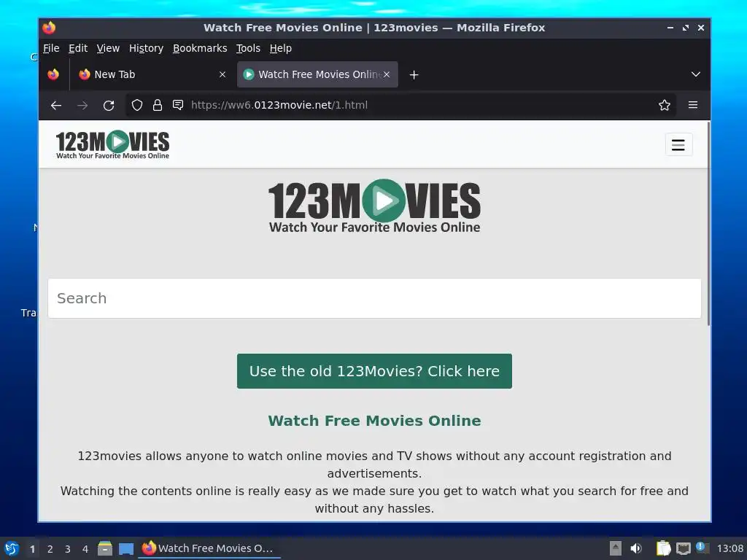Minimize the Firefox window

670,28
